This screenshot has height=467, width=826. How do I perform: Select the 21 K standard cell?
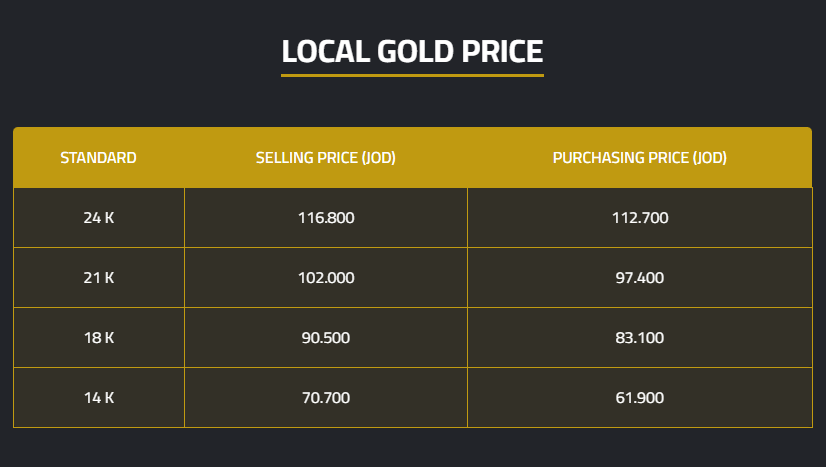pos(98,278)
